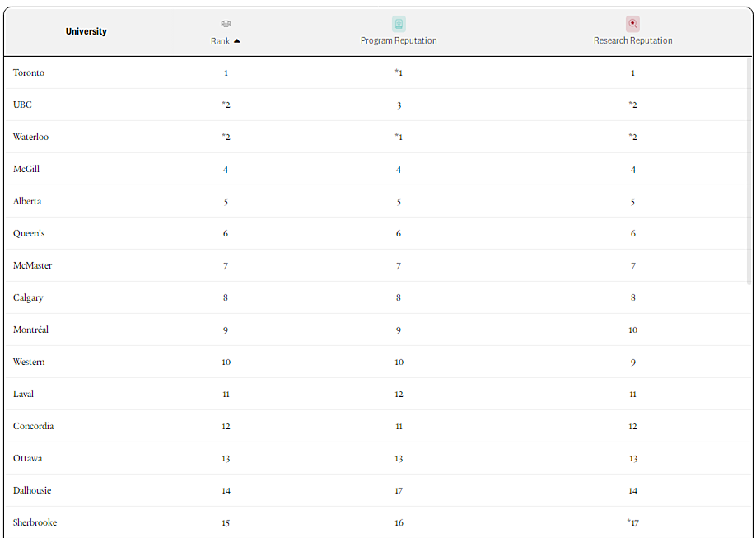Click Waterloo's Research Reputation value *2
The width and height of the screenshot is (756, 538).
coord(632,137)
